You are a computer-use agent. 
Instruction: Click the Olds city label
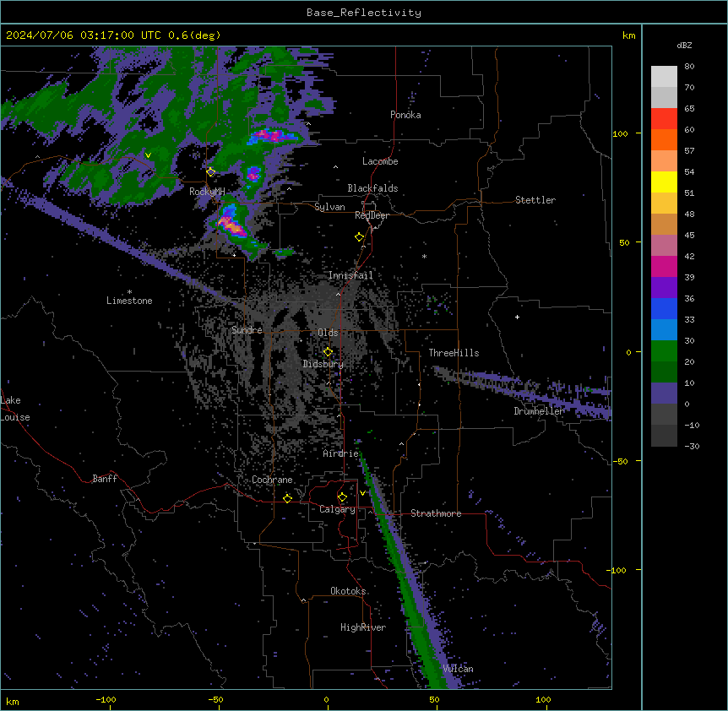328,333
